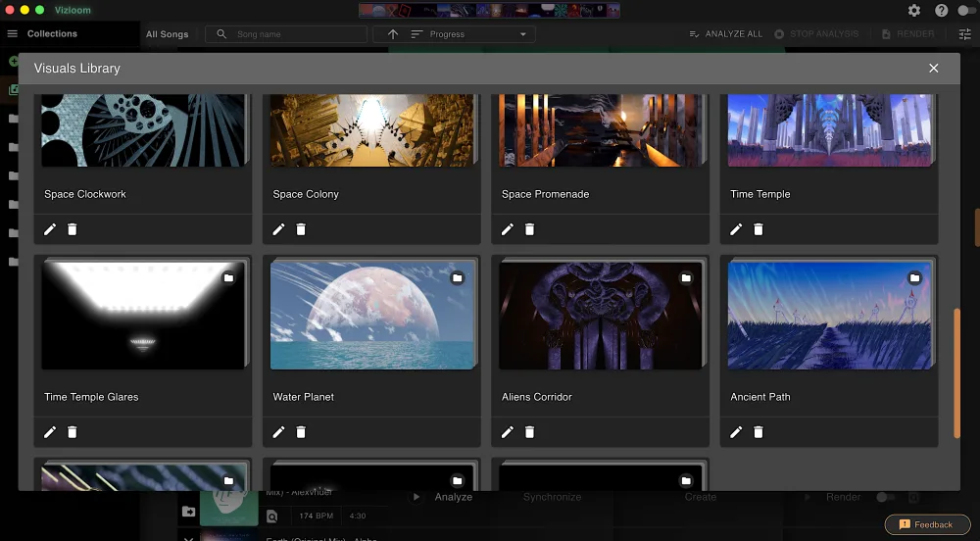Edit the Space Clockwork visual

50,230
